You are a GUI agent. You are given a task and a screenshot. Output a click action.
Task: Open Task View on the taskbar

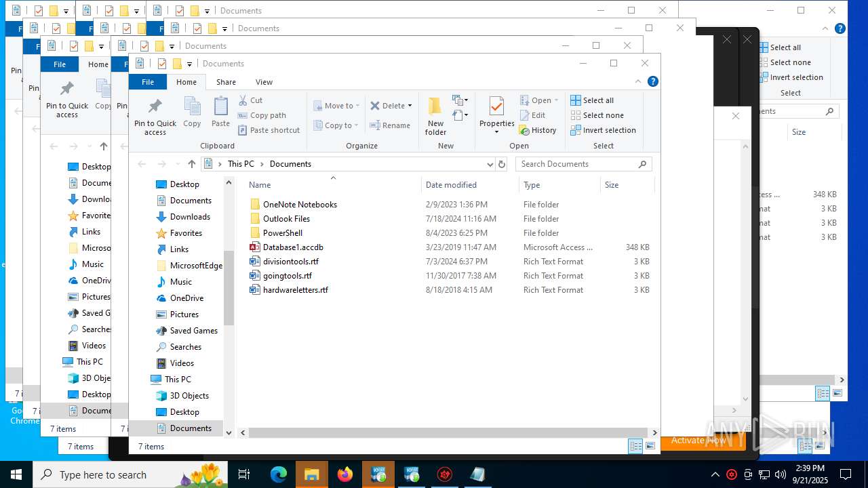[245, 474]
